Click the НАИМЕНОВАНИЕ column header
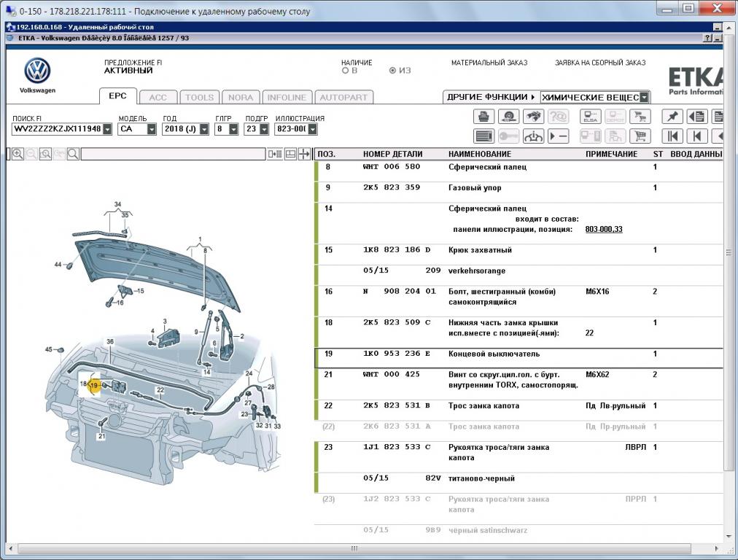Screen dimensions: 738x560 pos(480,154)
